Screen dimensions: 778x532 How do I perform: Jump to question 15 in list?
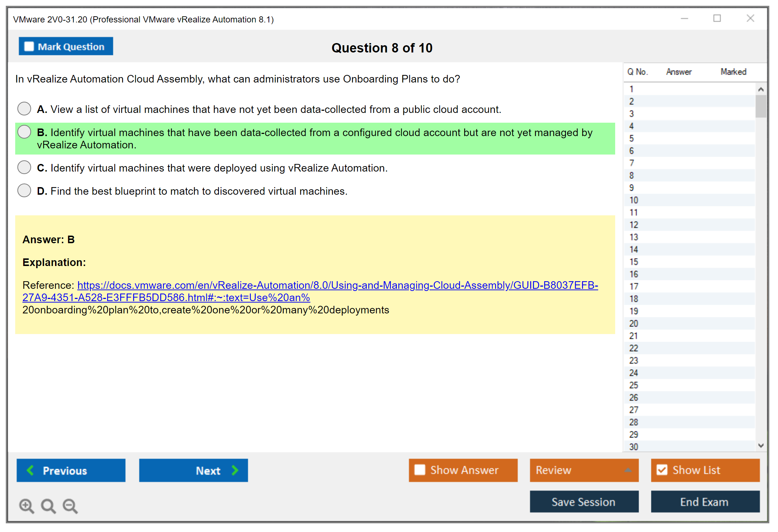click(634, 262)
